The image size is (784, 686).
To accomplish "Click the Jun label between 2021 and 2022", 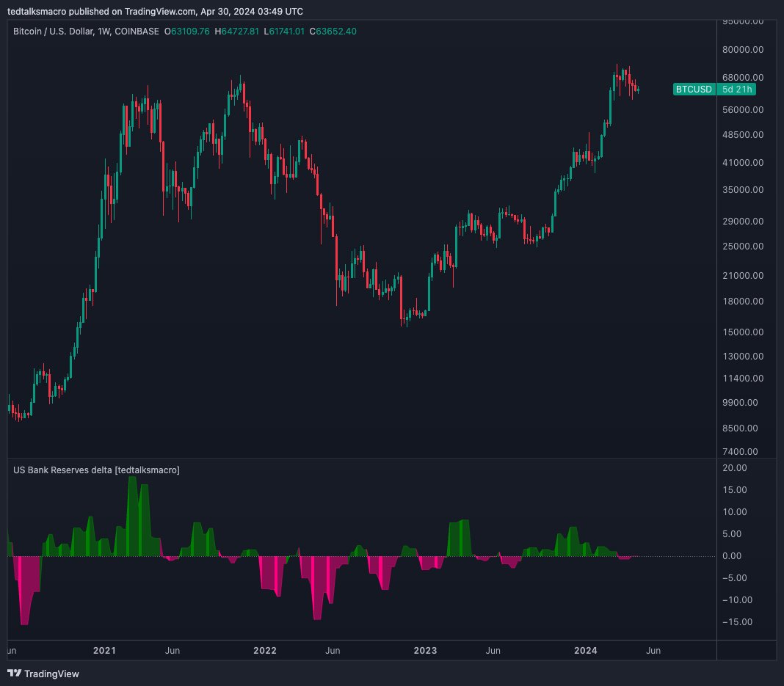I will 173,651.
